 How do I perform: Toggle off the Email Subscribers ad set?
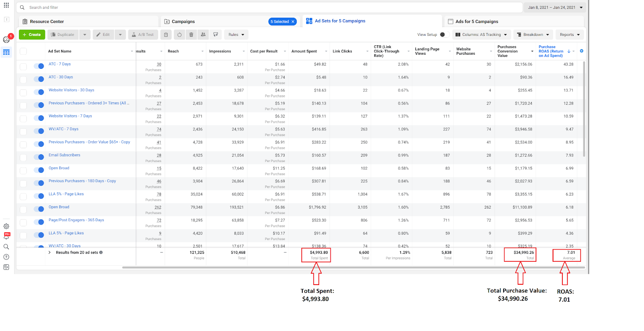point(39,157)
